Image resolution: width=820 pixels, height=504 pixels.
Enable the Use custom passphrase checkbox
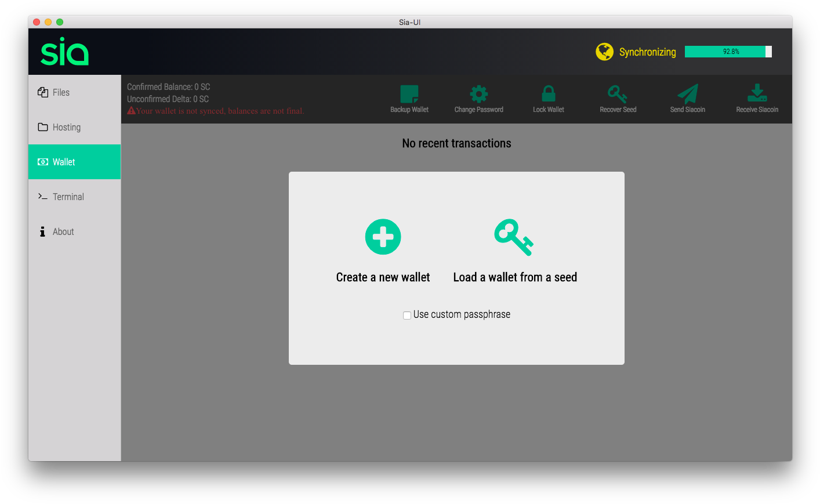click(407, 315)
